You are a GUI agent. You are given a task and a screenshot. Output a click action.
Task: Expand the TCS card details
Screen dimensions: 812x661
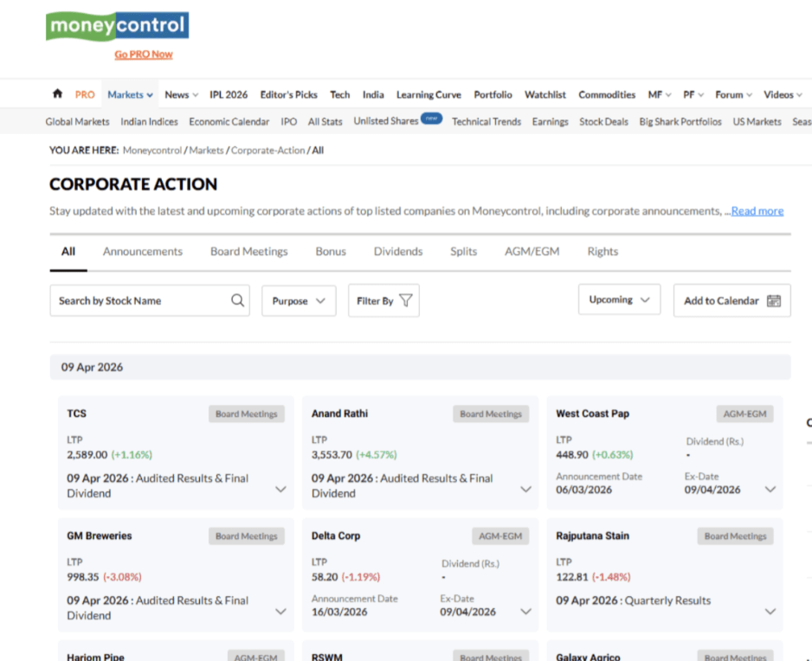(x=280, y=489)
